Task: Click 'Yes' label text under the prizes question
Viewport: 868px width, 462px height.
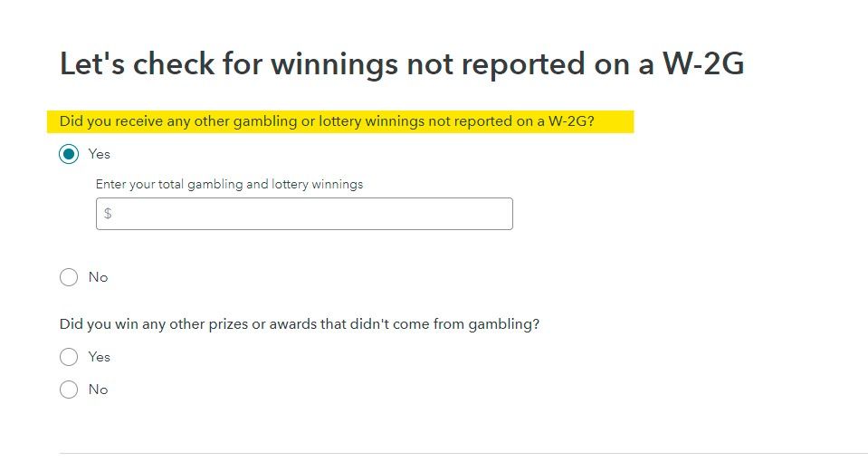Action: 100,357
